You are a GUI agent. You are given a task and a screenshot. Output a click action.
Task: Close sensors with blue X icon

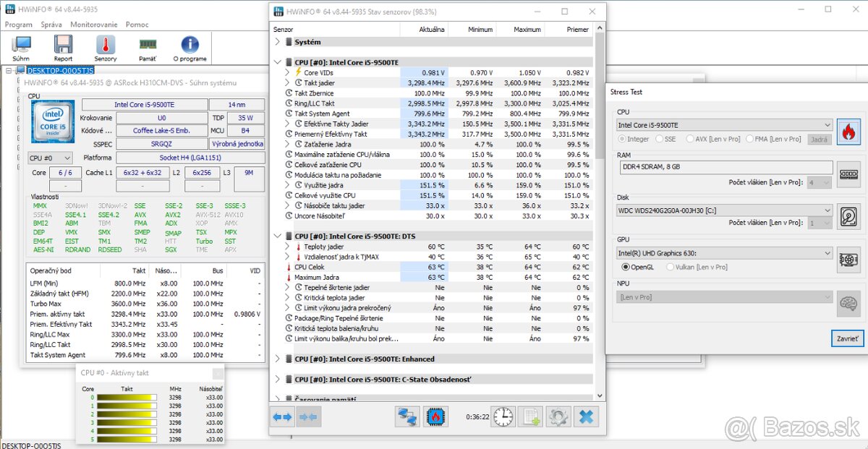pos(587,416)
